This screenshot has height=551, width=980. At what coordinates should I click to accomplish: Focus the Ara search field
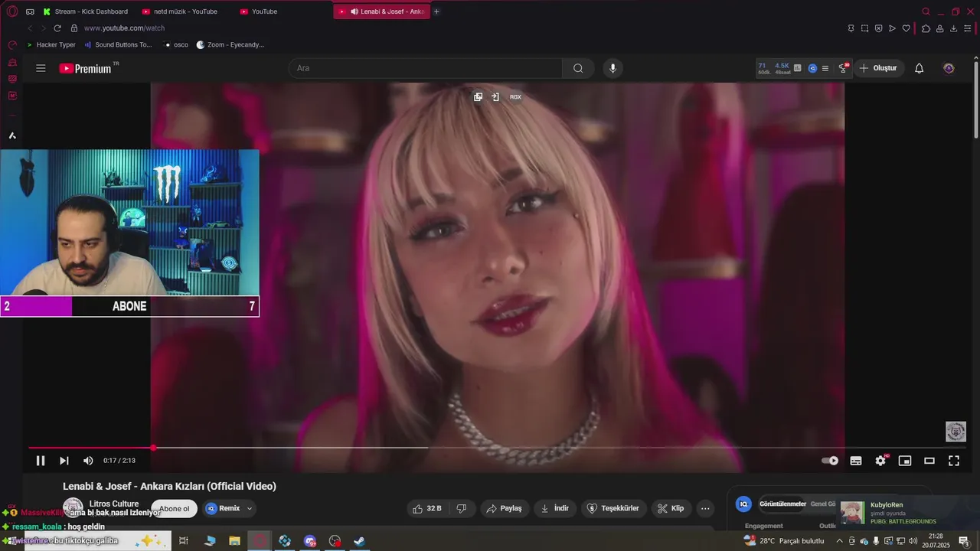425,68
